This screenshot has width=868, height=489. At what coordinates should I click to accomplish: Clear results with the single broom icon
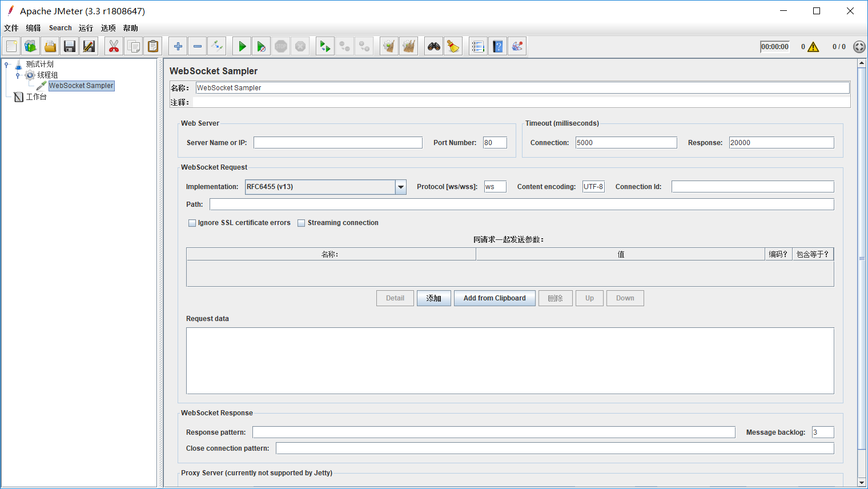point(389,46)
